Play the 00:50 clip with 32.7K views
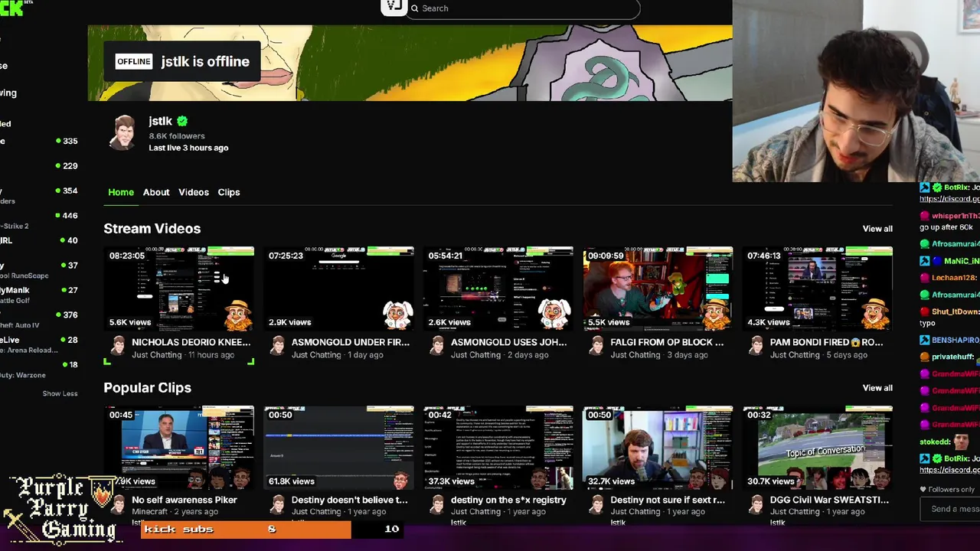 [x=658, y=448]
